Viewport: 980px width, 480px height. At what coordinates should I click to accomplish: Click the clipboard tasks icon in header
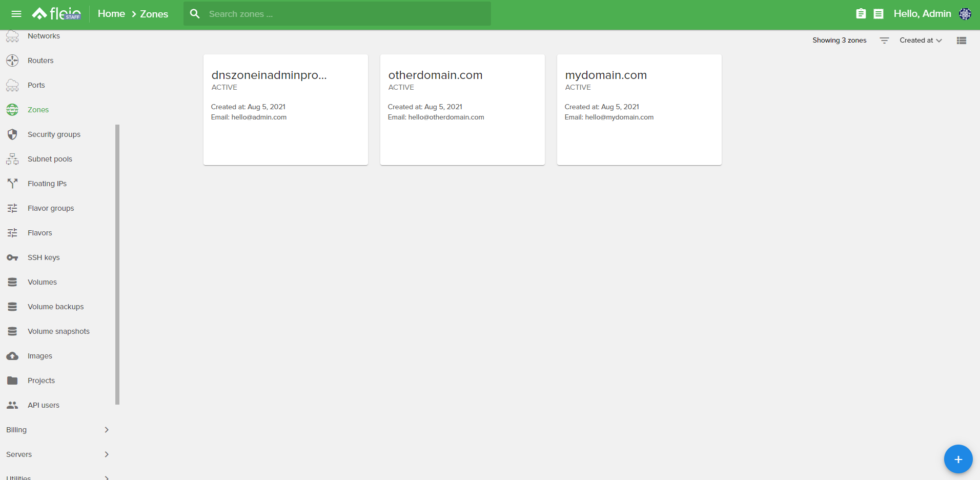coord(861,14)
